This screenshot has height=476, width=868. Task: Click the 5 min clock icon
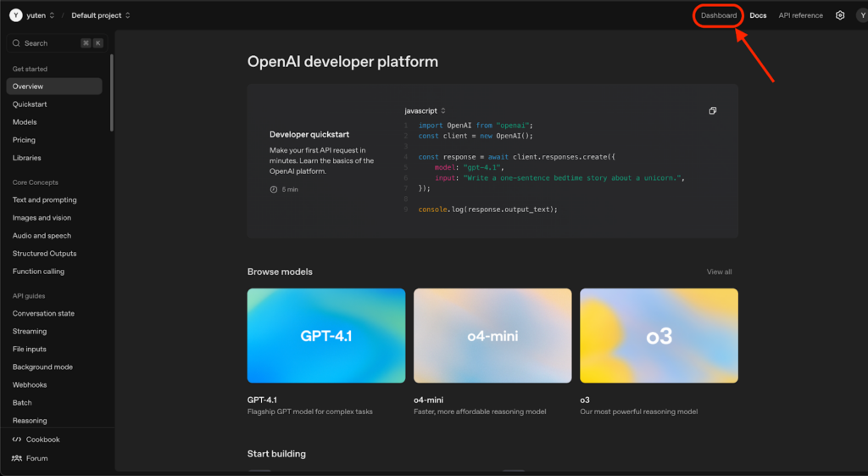(274, 189)
